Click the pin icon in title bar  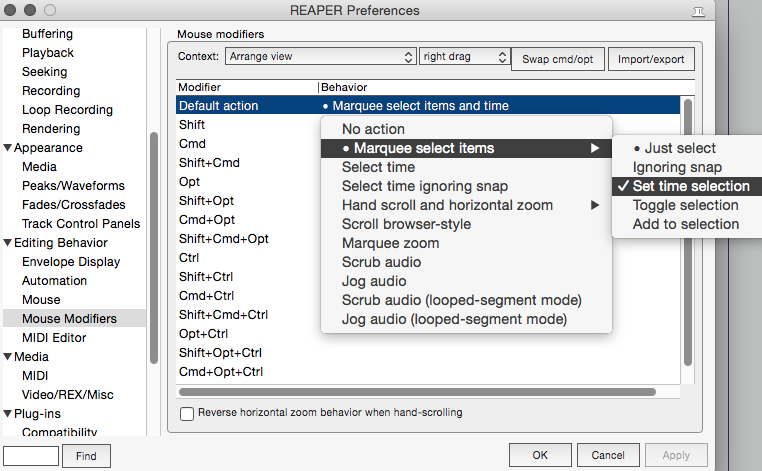click(738, 11)
